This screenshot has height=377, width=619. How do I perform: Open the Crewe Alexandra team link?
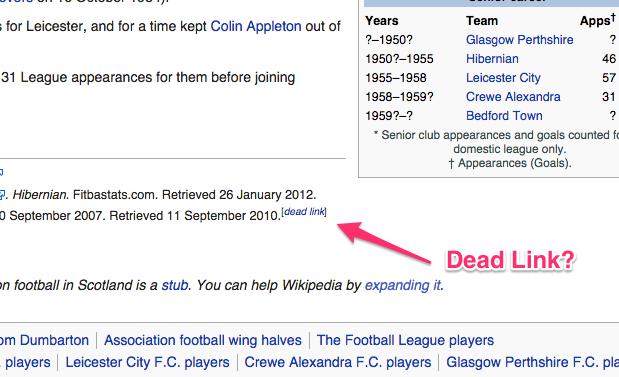click(513, 97)
